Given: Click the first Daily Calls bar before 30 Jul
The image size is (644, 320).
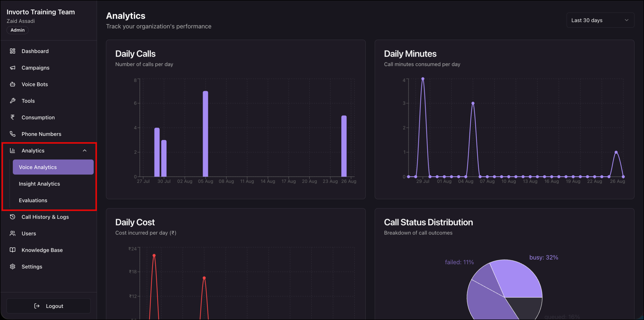Looking at the screenshot, I should click(x=157, y=152).
